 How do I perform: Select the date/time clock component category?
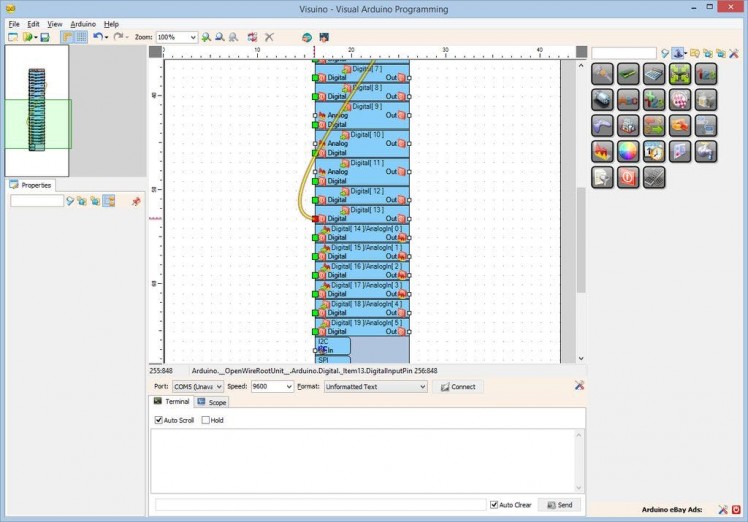coord(654,151)
